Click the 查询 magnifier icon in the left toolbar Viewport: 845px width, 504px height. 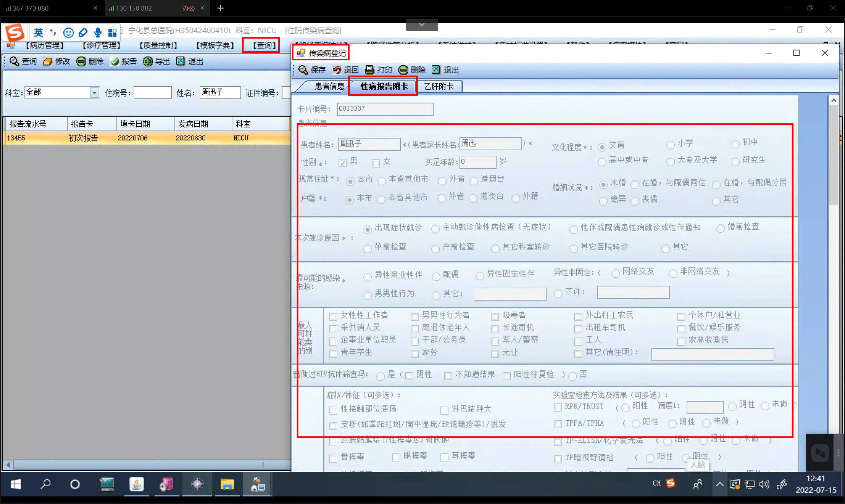[x=14, y=61]
